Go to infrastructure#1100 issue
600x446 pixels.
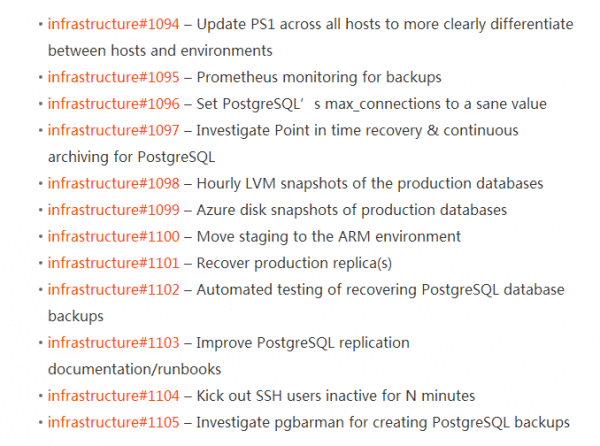point(113,237)
